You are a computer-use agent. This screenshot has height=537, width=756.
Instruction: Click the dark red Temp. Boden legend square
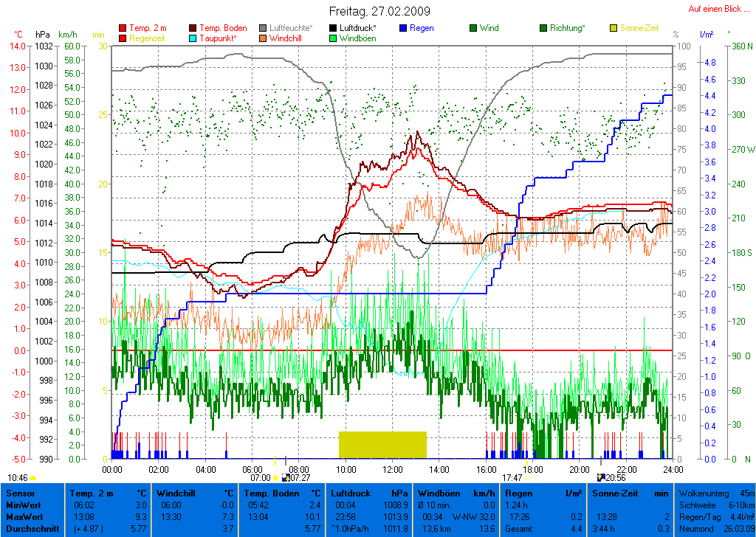point(193,29)
